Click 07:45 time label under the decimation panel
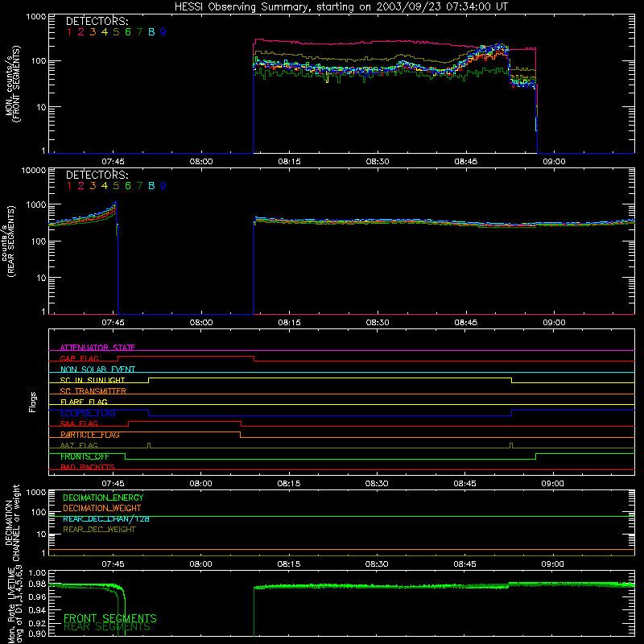 pos(113,564)
